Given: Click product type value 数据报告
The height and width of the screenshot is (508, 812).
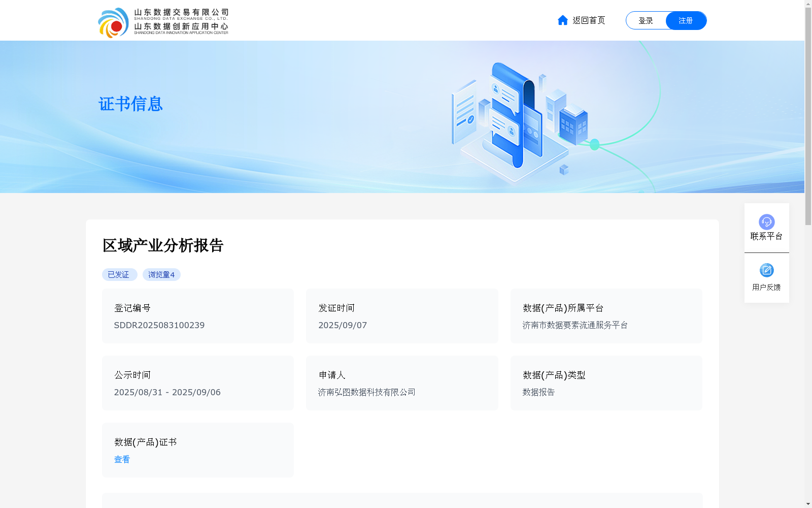Looking at the screenshot, I should pos(538,392).
